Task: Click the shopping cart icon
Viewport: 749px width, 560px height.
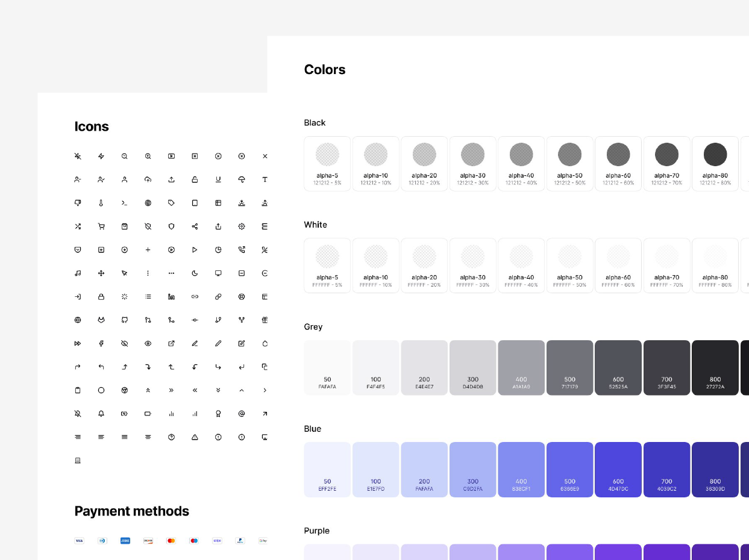Action: point(101,226)
